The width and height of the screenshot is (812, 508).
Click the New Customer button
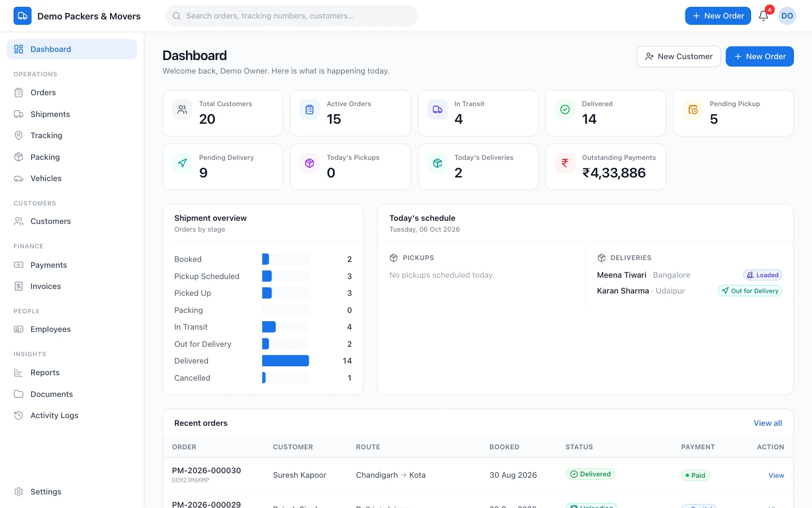(678, 56)
